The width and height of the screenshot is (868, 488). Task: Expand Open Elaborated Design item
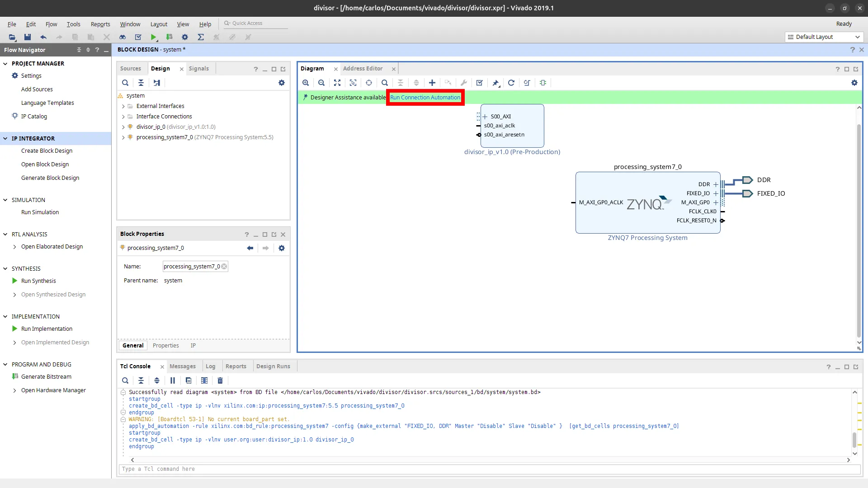(14, 247)
